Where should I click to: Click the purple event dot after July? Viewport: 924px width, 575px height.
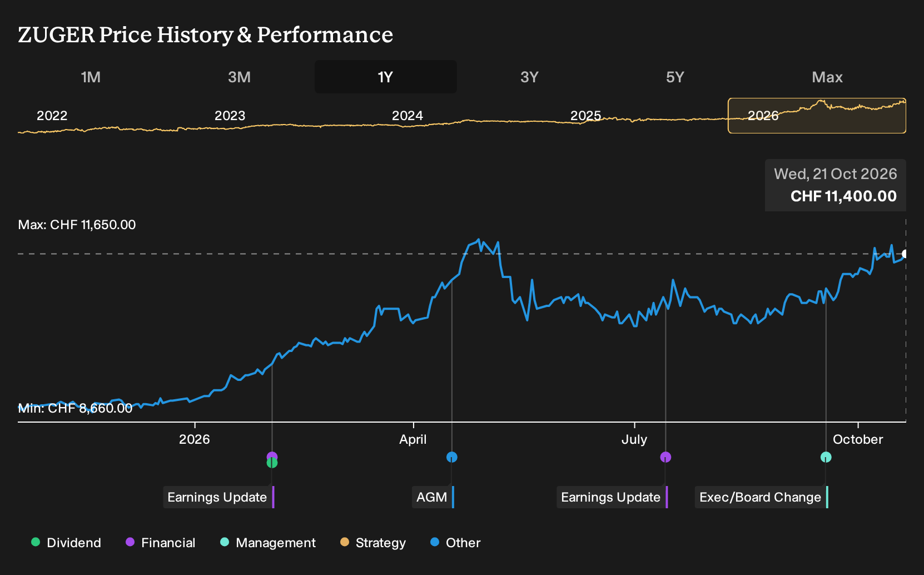665,457
